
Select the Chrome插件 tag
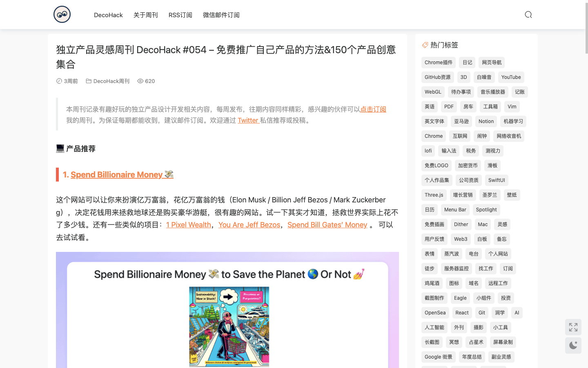tap(439, 63)
